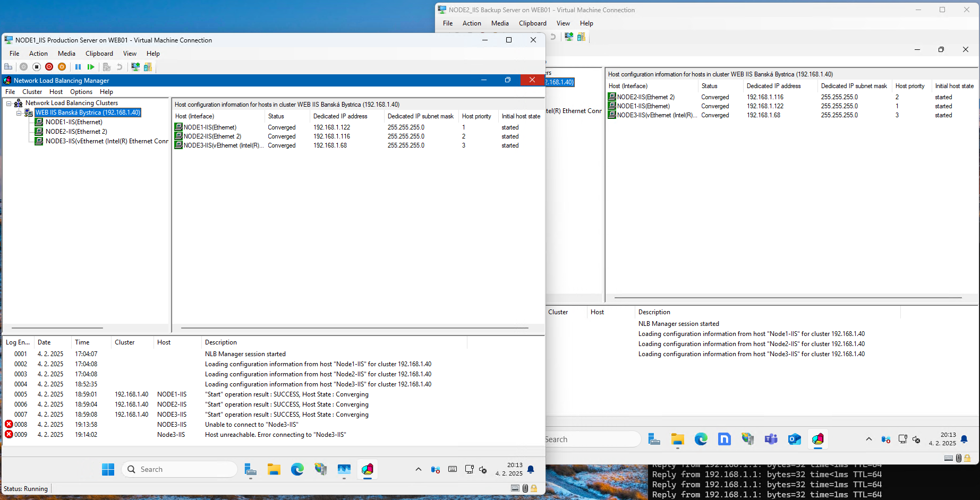
Task: Open Action menu in NODE1 VM Connection
Action: (x=38, y=54)
